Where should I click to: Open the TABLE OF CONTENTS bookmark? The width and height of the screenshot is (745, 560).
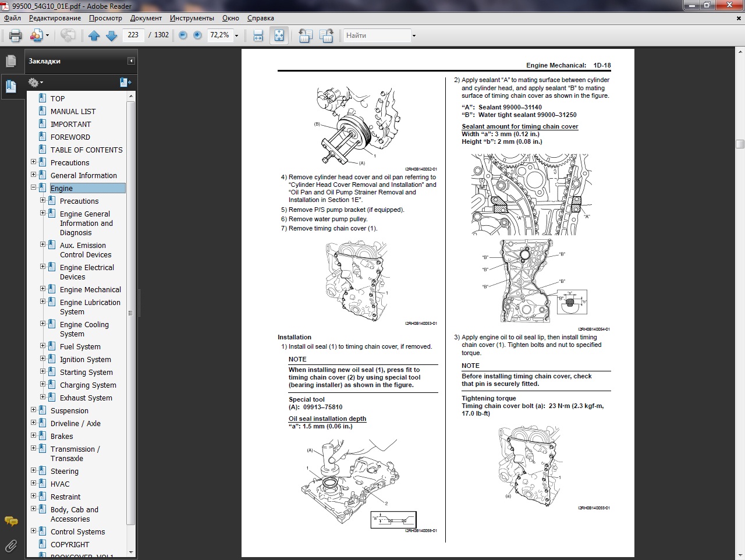coord(86,150)
